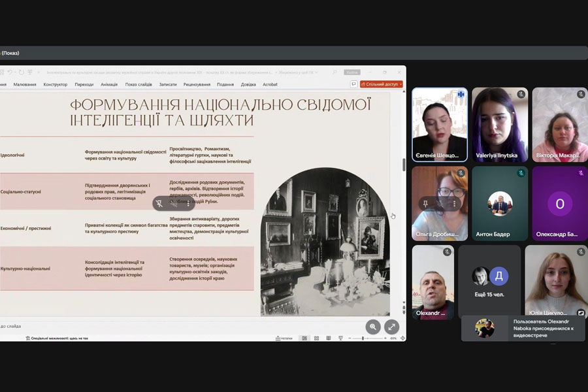The height and width of the screenshot is (392, 588).
Task: Select Юлія Цикуло video tile
Action: point(557,282)
